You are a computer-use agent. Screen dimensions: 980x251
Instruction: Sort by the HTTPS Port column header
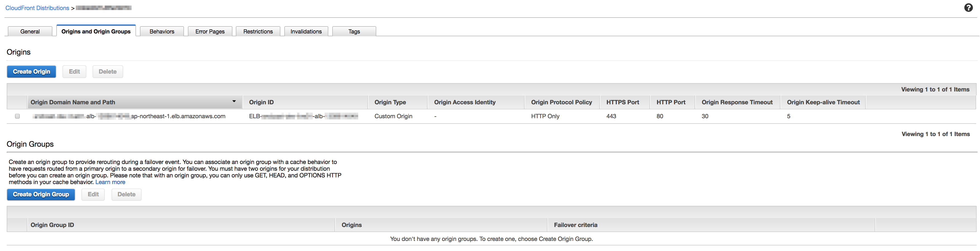tap(623, 102)
